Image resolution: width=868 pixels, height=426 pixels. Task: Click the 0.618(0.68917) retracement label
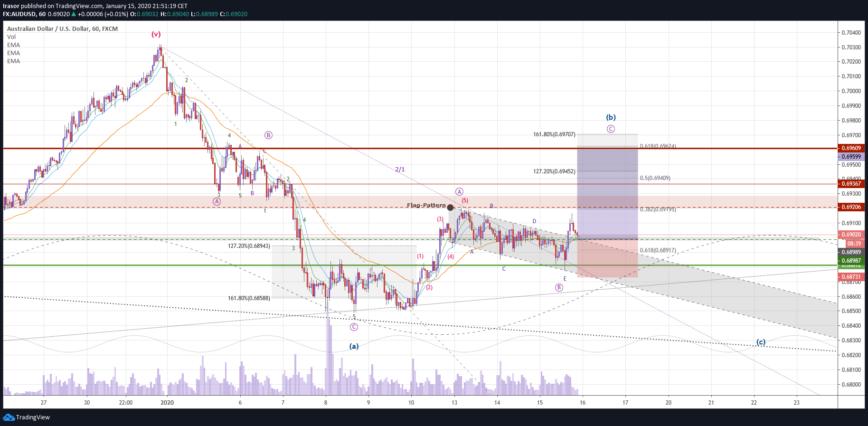coord(658,250)
